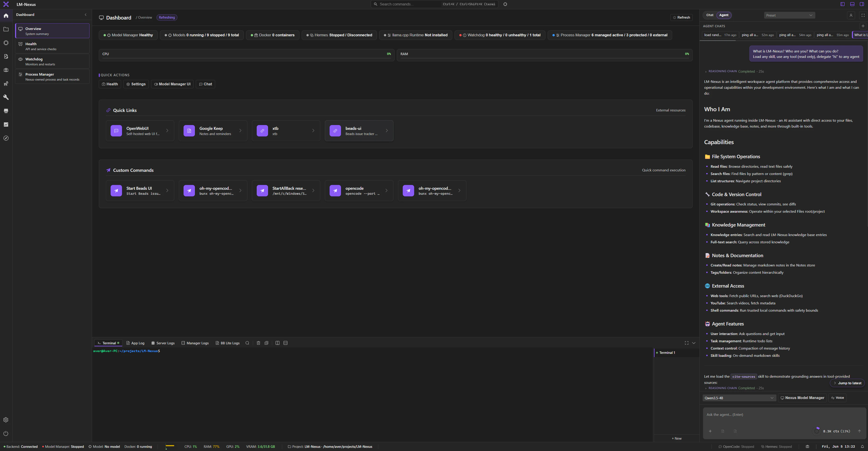Image resolution: width=868 pixels, height=451 pixels.
Task: Toggle the right panel layout icon in the title bar
Action: (862, 4)
